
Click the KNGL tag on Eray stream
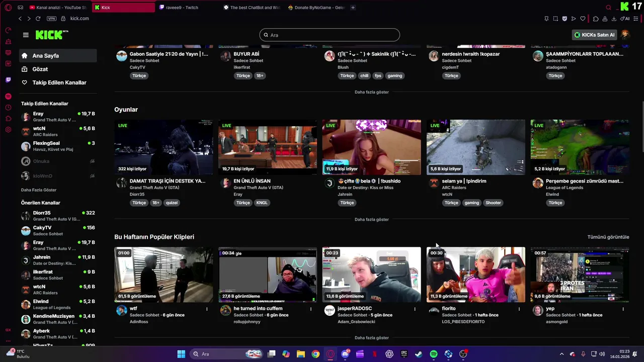[262, 203]
